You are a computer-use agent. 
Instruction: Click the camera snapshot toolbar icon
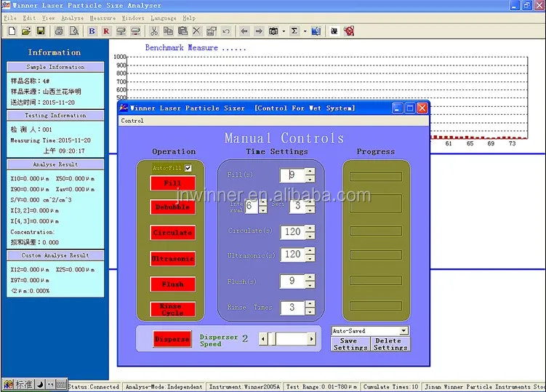273,31
